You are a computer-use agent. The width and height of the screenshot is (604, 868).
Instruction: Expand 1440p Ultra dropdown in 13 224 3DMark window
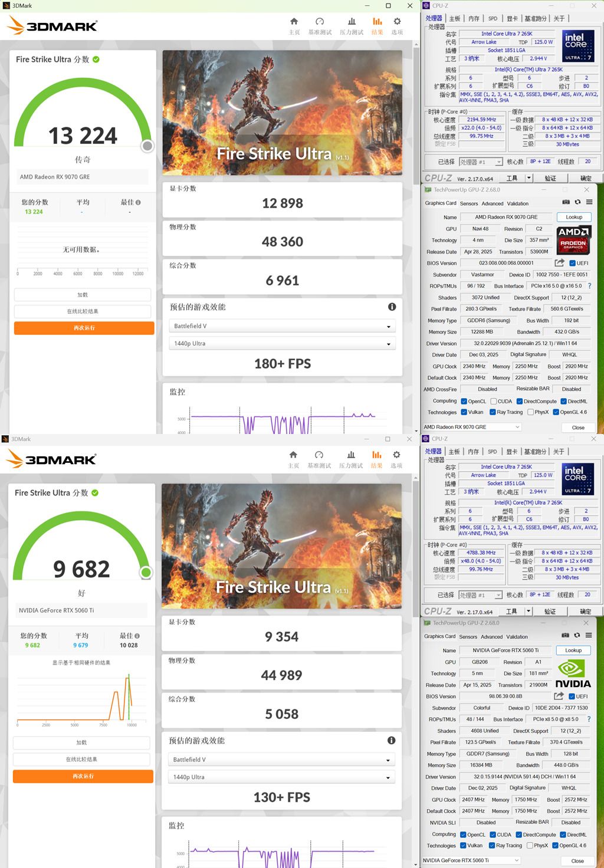283,343
